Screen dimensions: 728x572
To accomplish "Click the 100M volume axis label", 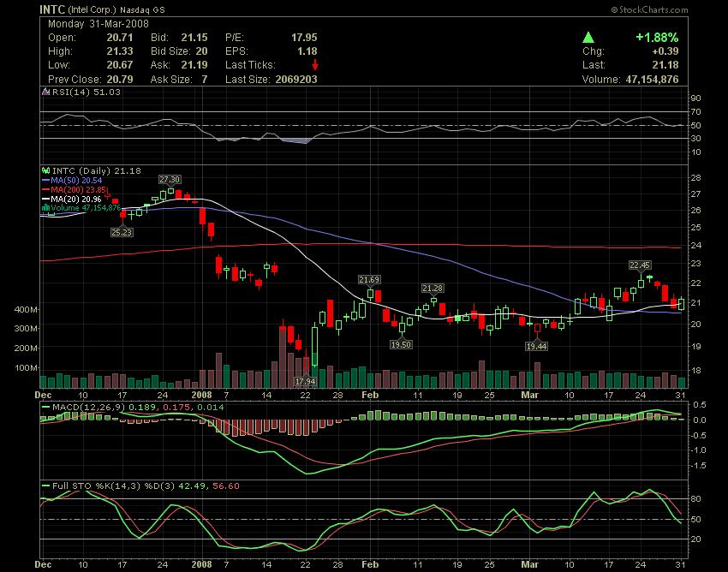I will tap(27, 367).
